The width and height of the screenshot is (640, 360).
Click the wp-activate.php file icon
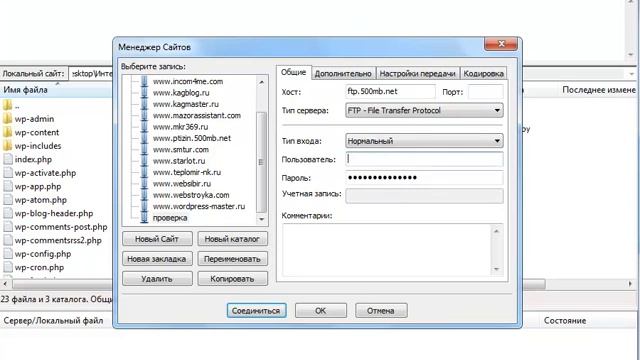point(8,173)
